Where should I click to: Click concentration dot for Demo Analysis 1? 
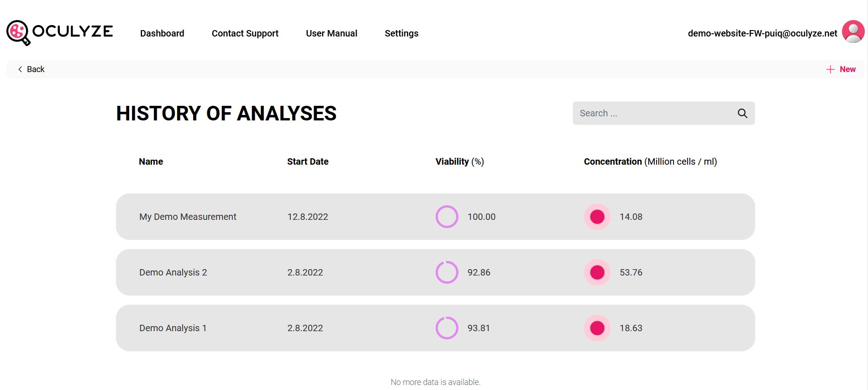597,328
